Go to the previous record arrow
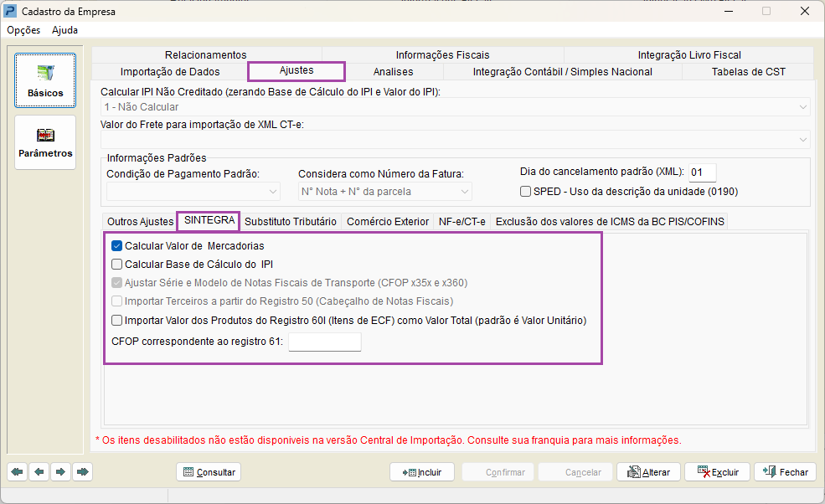 39,472
